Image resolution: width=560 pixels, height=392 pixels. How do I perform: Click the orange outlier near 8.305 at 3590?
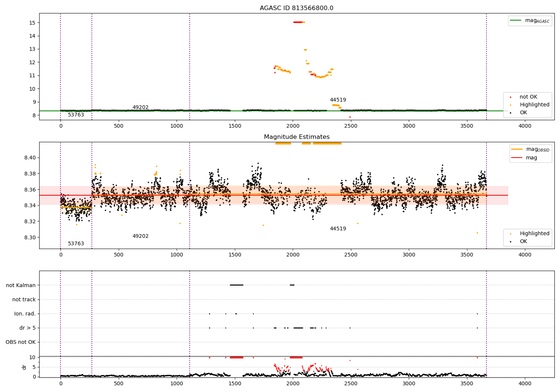click(477, 233)
